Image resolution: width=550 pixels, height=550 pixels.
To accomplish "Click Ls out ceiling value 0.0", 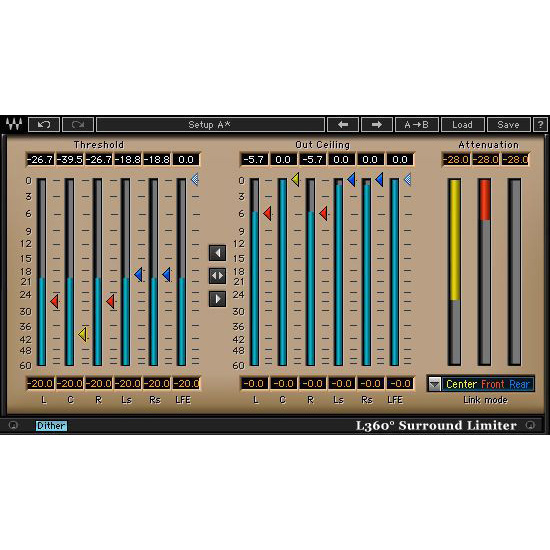I will [x=341, y=160].
